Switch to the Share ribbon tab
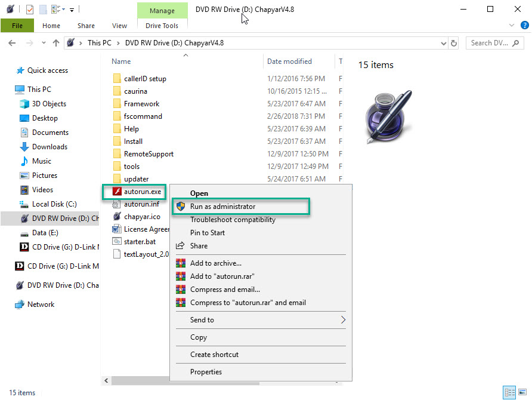 pos(86,26)
